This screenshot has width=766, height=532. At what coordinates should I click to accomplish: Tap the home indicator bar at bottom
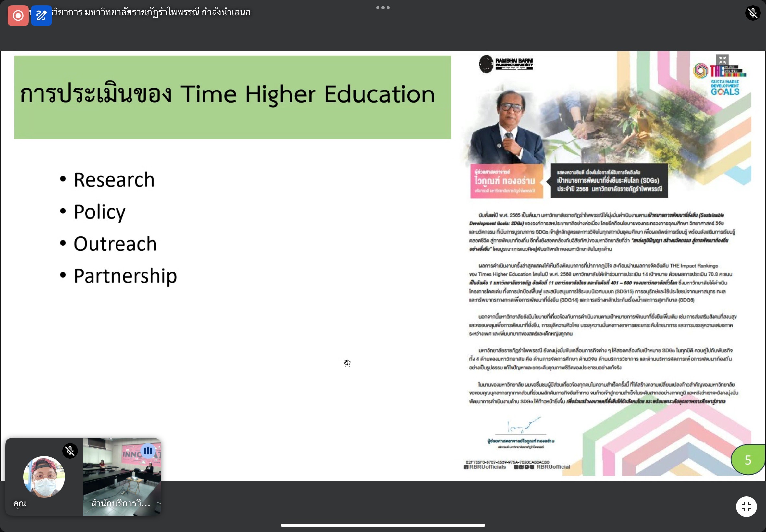pos(383,525)
